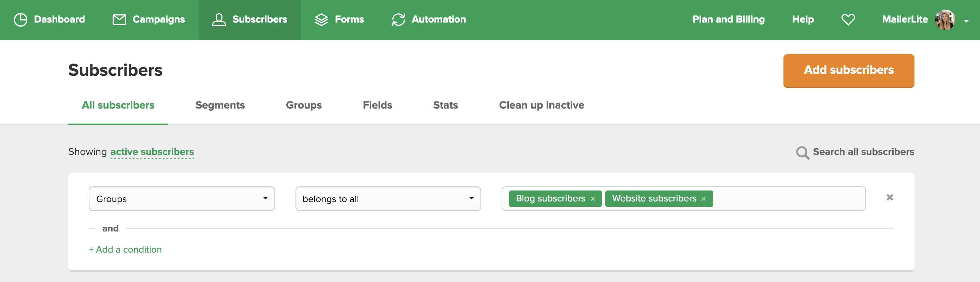980x282 pixels.
Task: Open the Groups condition type dropdown
Action: click(x=182, y=199)
